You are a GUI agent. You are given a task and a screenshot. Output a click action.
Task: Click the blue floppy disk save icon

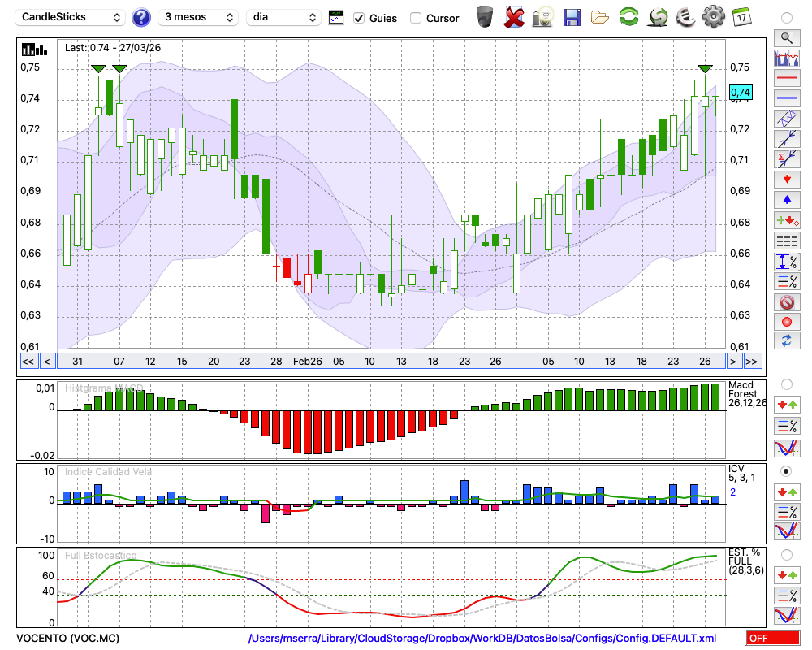572,17
